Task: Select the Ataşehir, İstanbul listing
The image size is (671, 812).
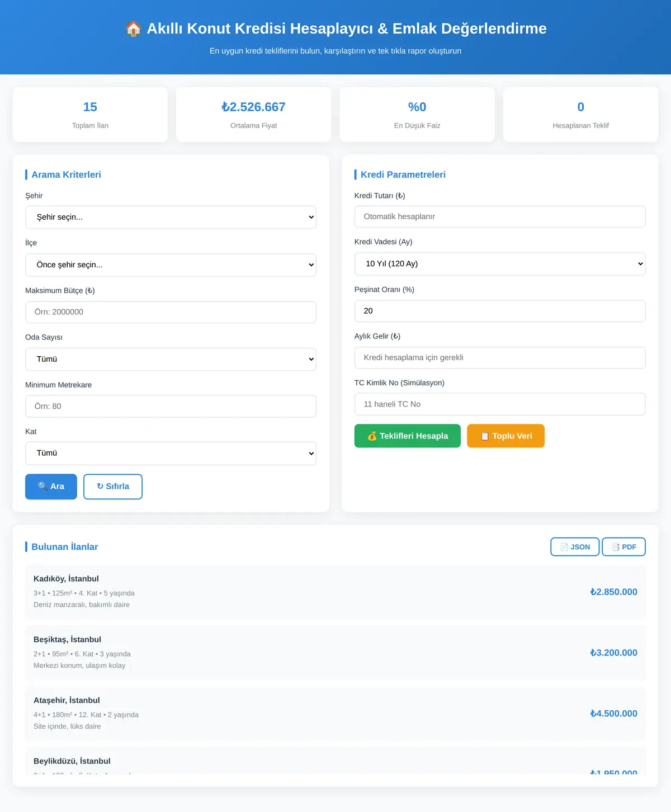Action: click(x=335, y=714)
